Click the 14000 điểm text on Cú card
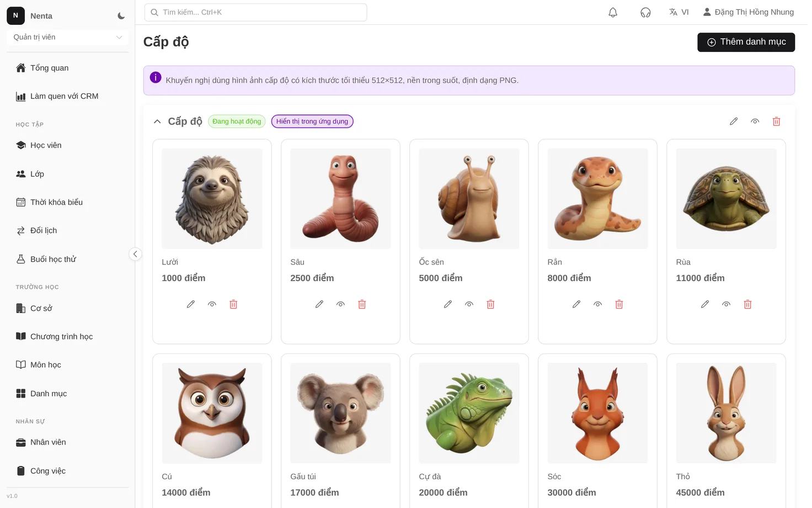The width and height of the screenshot is (812, 508). click(x=186, y=493)
